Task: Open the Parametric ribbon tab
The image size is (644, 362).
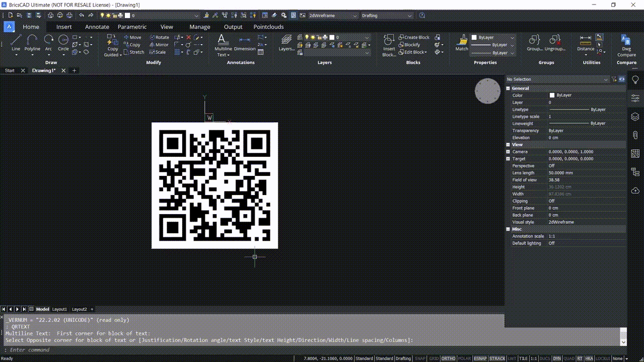Action: [132, 27]
